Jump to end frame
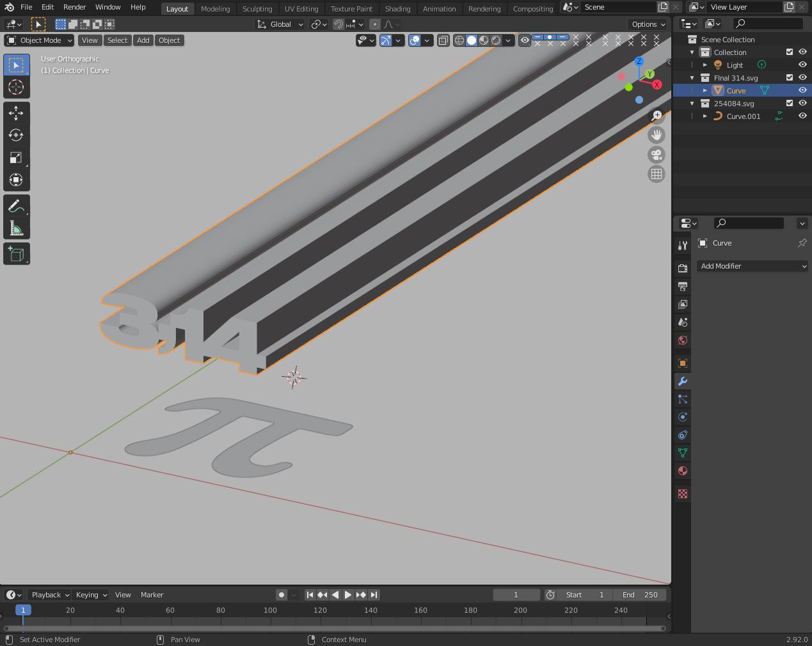The width and height of the screenshot is (812, 646). [x=374, y=595]
